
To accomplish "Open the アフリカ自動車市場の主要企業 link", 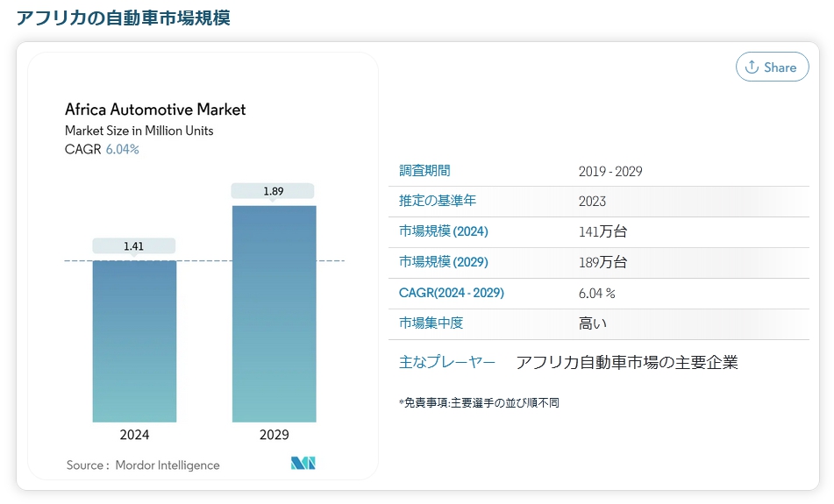I will pyautogui.click(x=626, y=362).
